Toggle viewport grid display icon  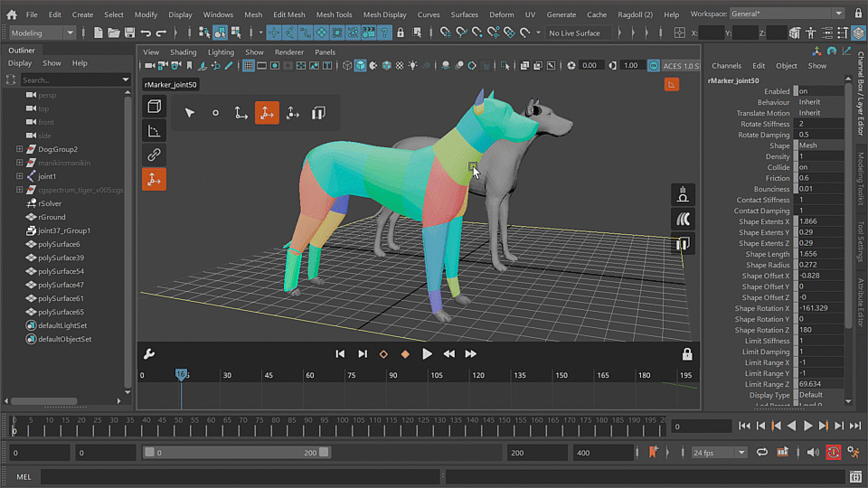tap(248, 66)
